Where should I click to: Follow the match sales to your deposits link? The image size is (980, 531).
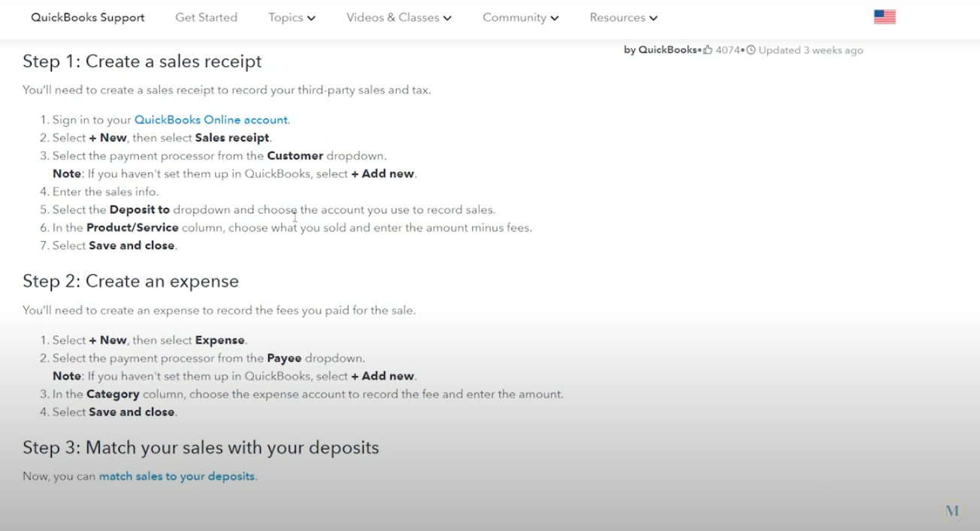click(x=177, y=476)
